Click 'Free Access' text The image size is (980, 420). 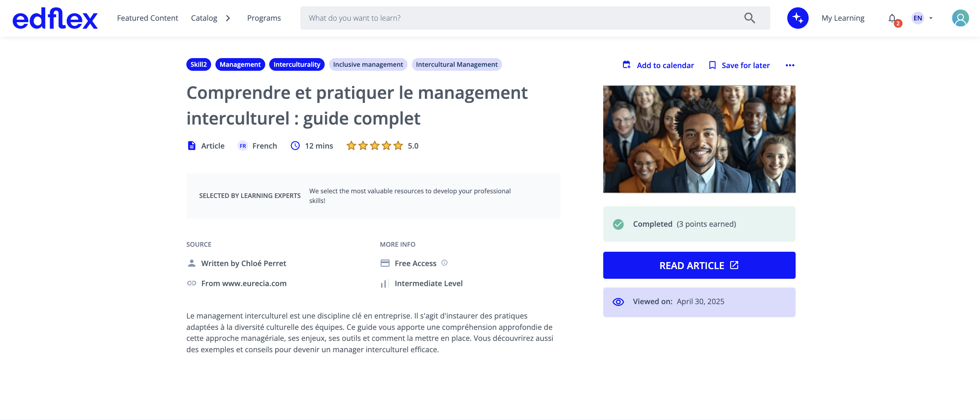click(415, 263)
